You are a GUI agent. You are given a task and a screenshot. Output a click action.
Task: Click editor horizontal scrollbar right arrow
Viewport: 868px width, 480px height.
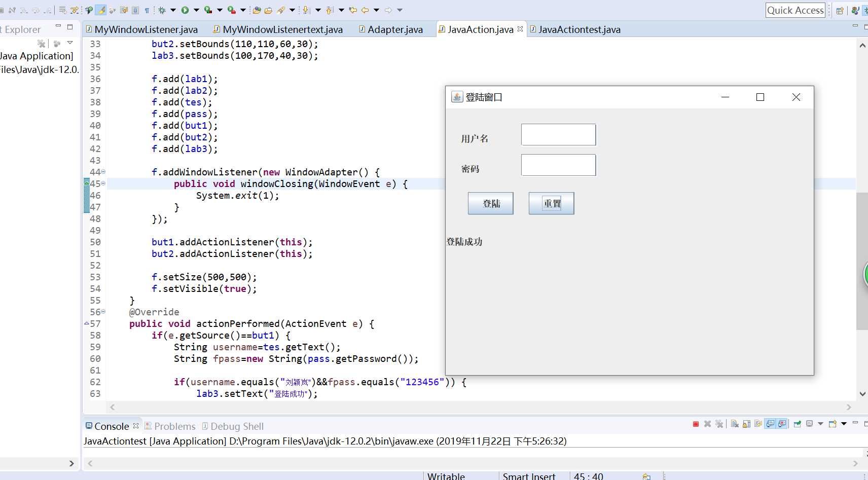(848, 407)
